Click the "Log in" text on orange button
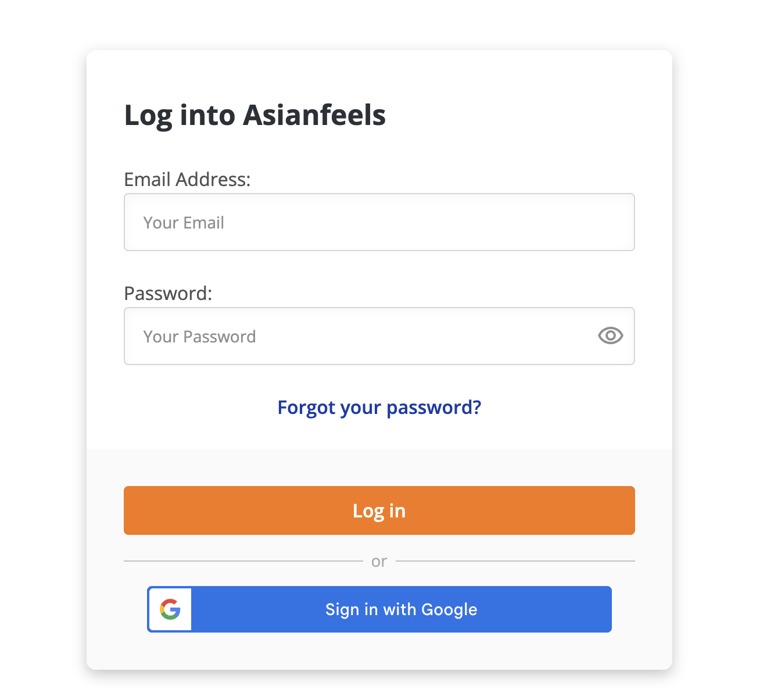 [379, 510]
